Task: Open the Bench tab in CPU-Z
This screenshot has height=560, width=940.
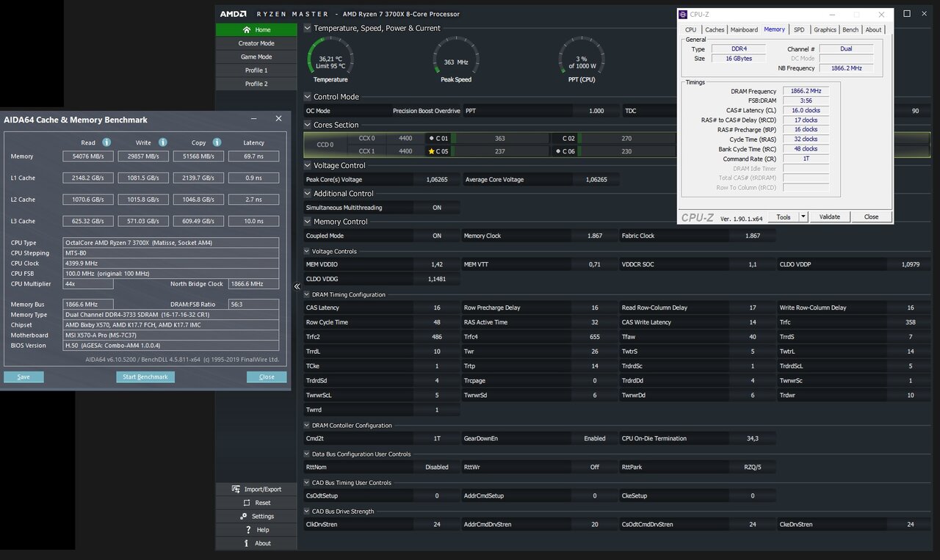Action: [x=850, y=30]
